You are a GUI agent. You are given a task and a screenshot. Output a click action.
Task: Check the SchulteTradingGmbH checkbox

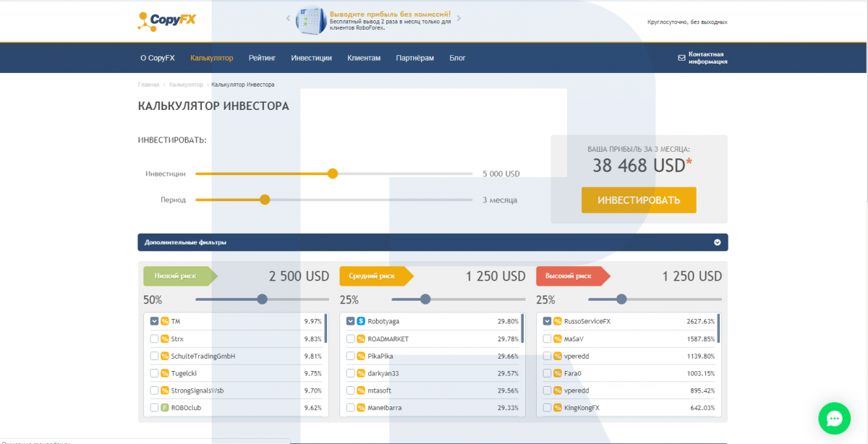click(x=154, y=356)
